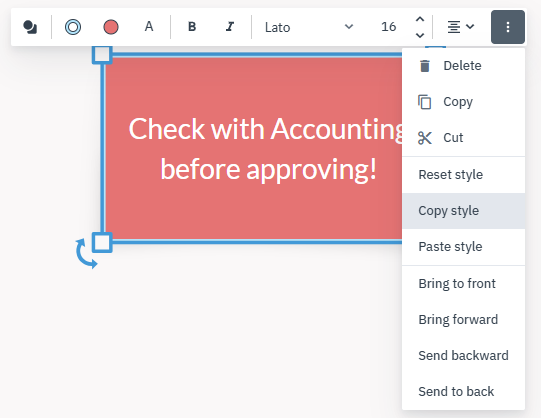This screenshot has height=418, width=541.
Task: Click the bottom-left resize handle
Action: [x=102, y=242]
